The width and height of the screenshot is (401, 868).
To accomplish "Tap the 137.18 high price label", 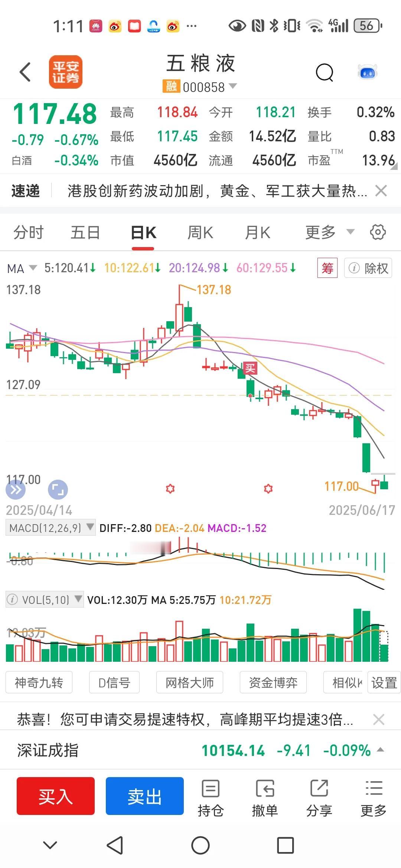I will coord(214,290).
